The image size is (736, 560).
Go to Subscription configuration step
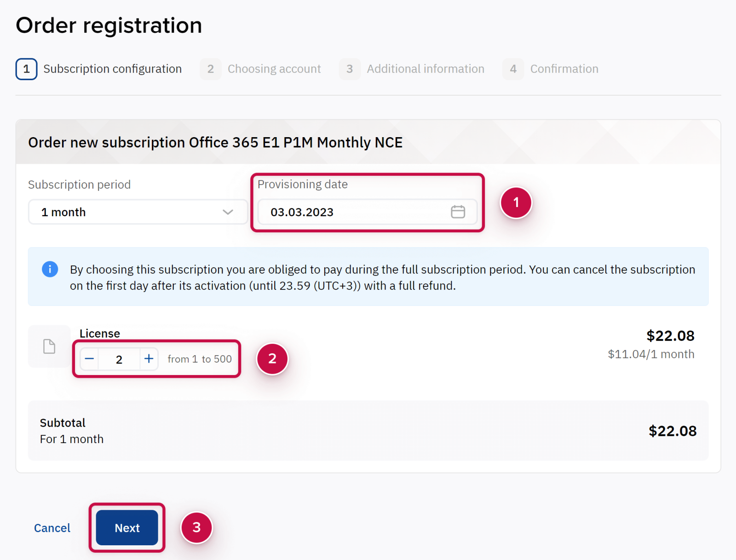pyautogui.click(x=112, y=69)
